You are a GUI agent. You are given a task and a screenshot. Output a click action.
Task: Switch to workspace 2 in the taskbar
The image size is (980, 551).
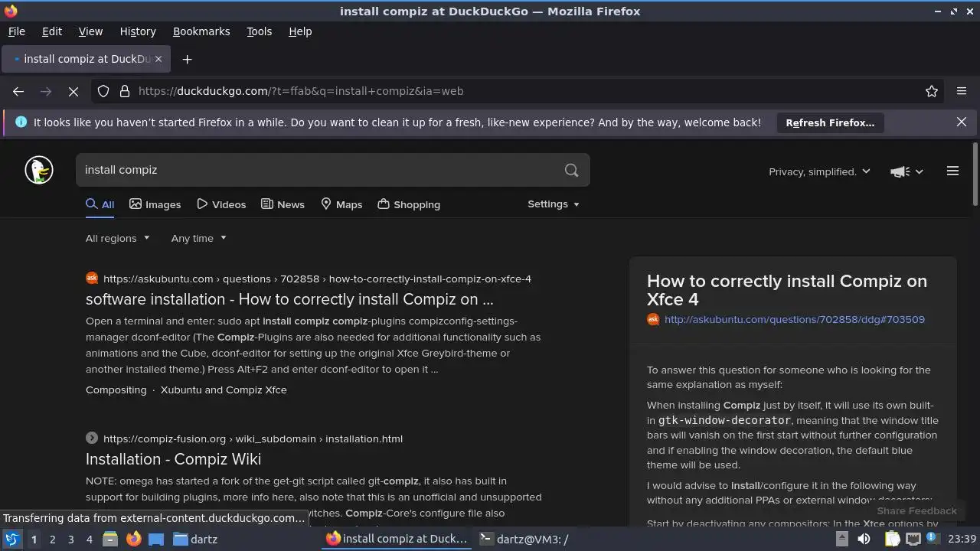click(52, 540)
